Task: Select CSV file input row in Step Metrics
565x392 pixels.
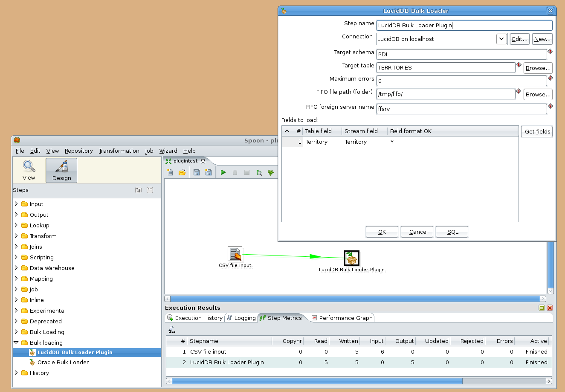Action: [358, 352]
